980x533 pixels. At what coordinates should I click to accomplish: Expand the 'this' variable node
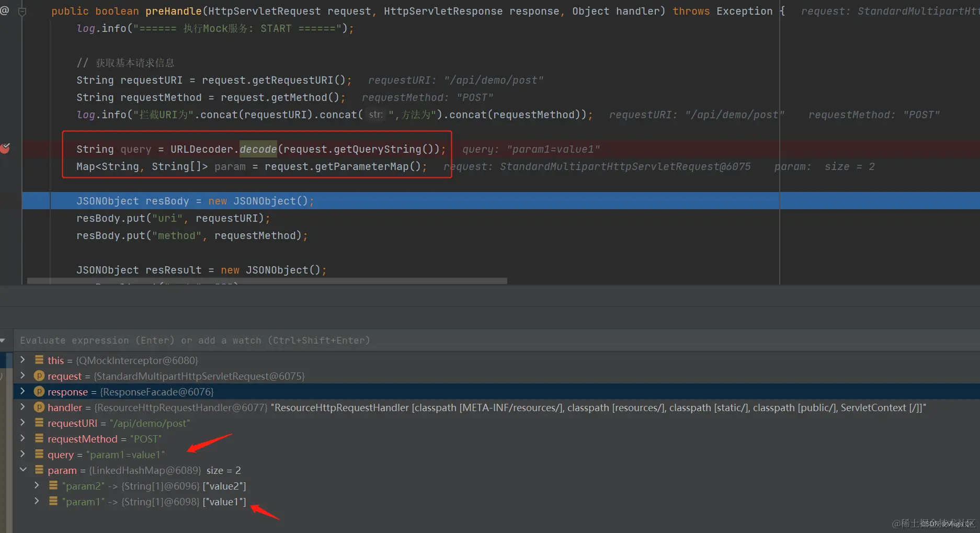click(x=22, y=360)
